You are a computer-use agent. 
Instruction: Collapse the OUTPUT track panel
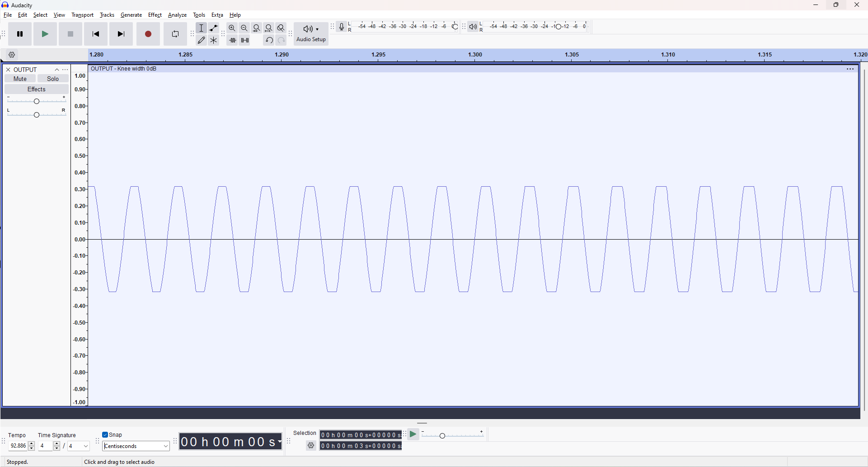(x=56, y=69)
